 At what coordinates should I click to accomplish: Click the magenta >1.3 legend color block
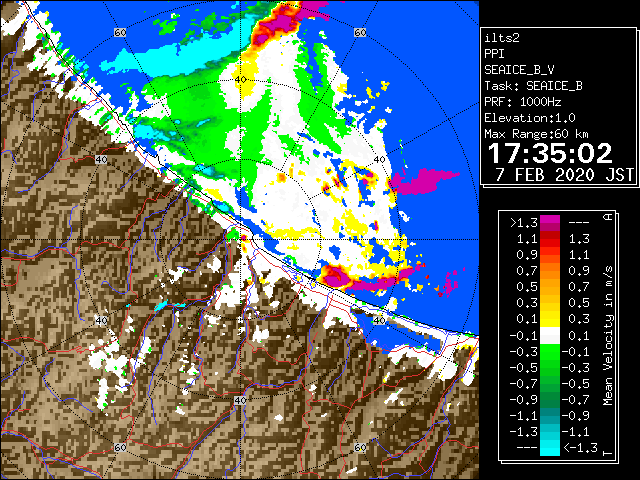[x=550, y=223]
